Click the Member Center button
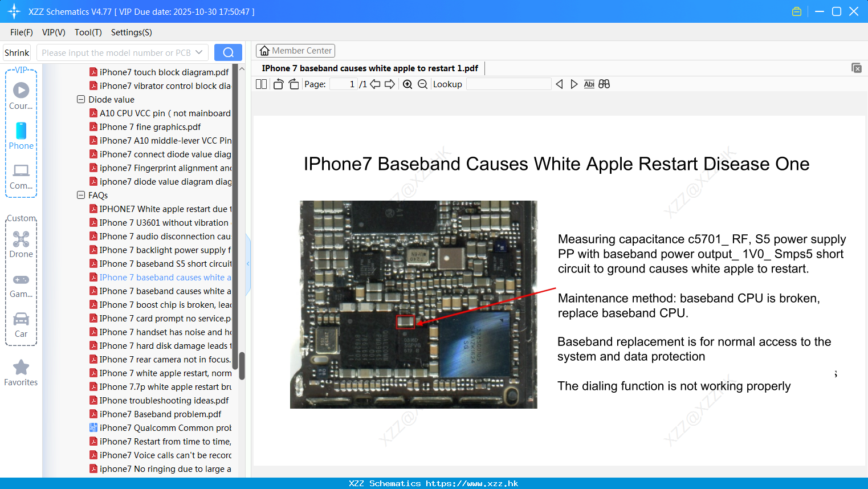This screenshot has width=868, height=489. point(295,51)
